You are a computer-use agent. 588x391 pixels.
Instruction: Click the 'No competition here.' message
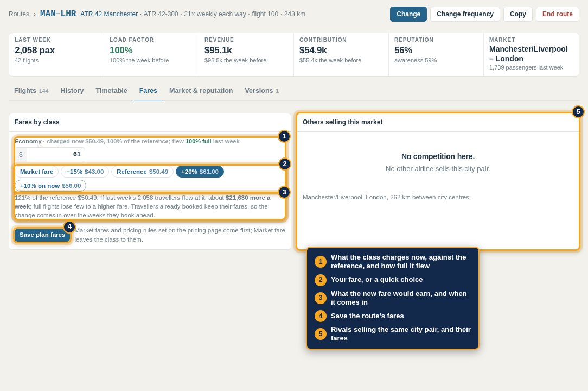pos(438,156)
